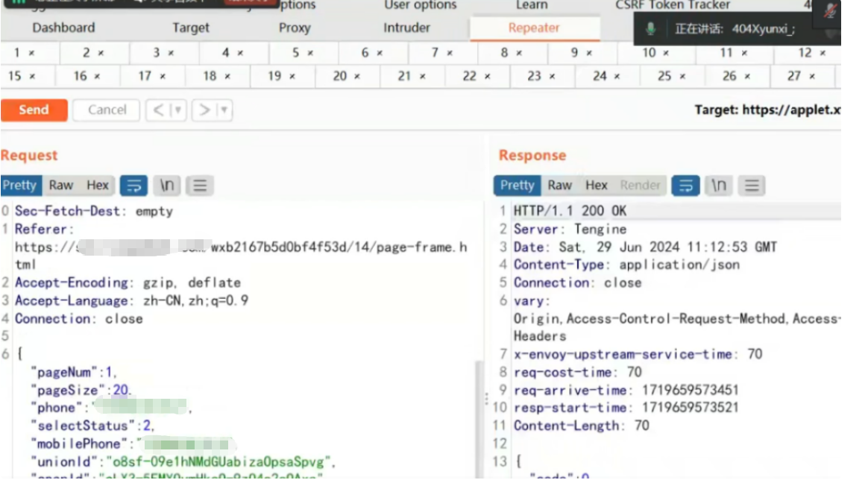This screenshot has height=480, width=868.
Task: Open the Response panel hamburger menu icon
Action: [x=752, y=186]
